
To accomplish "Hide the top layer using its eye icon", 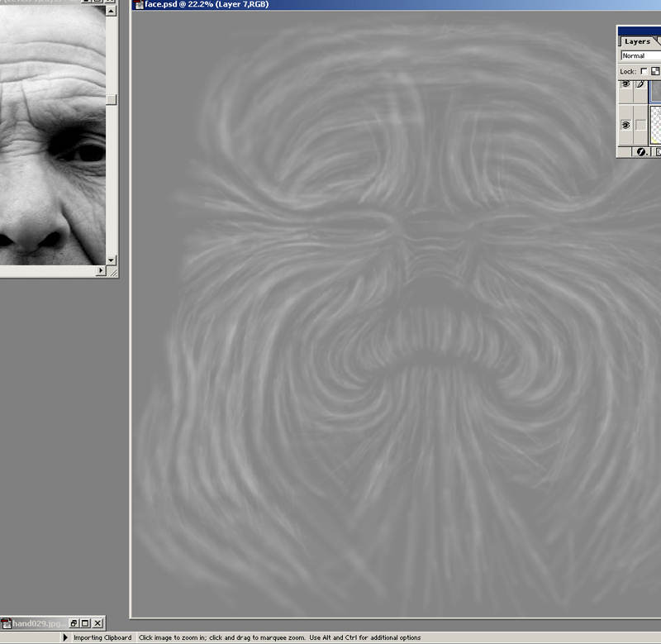I will (625, 85).
